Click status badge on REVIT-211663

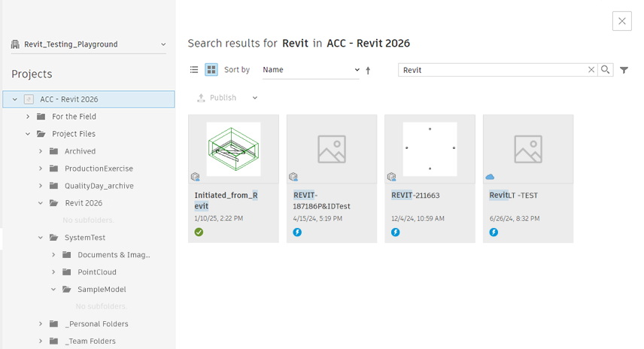(395, 232)
